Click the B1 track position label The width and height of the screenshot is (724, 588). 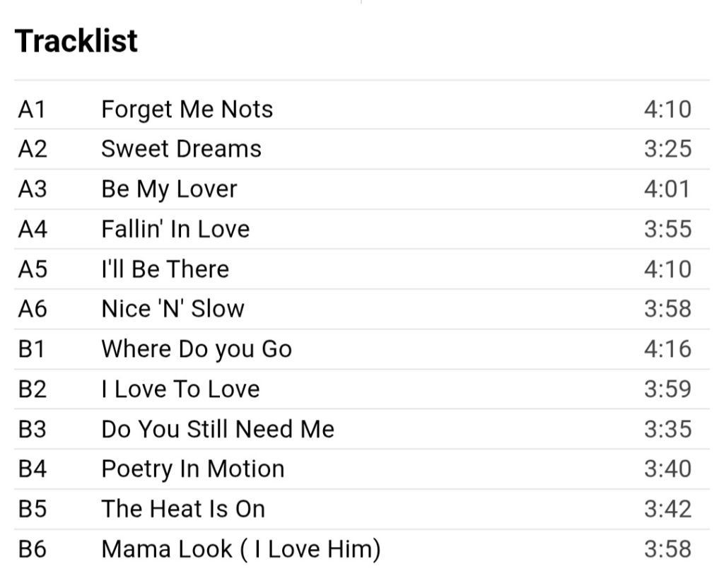tap(32, 349)
